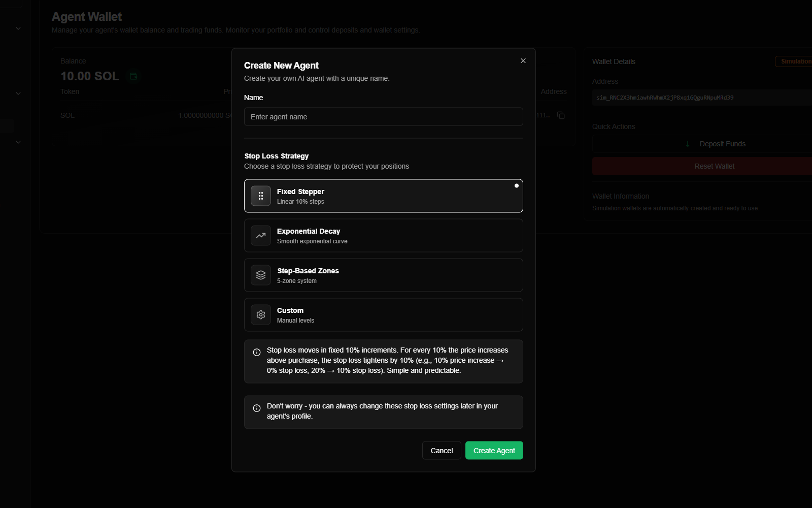Copy the wallet address using the copy icon
This screenshot has width=812, height=508.
pyautogui.click(x=561, y=115)
